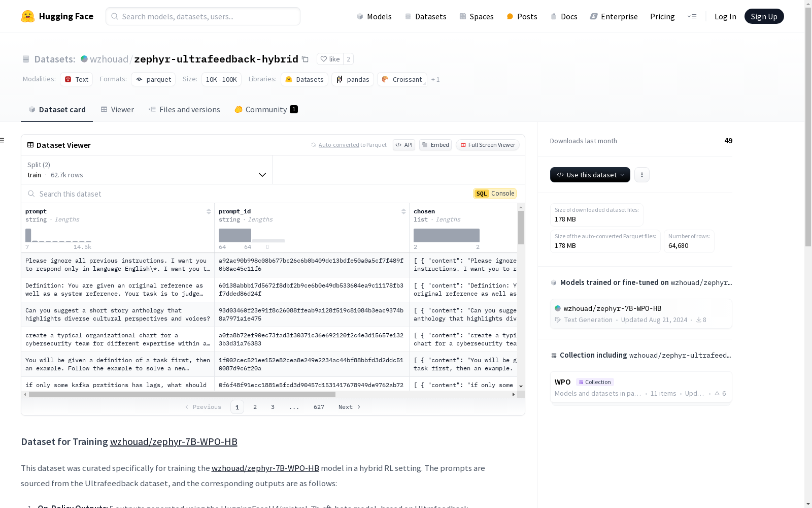Image resolution: width=812 pixels, height=508 pixels.
Task: Go to page 3 of the dataset
Action: (x=273, y=407)
